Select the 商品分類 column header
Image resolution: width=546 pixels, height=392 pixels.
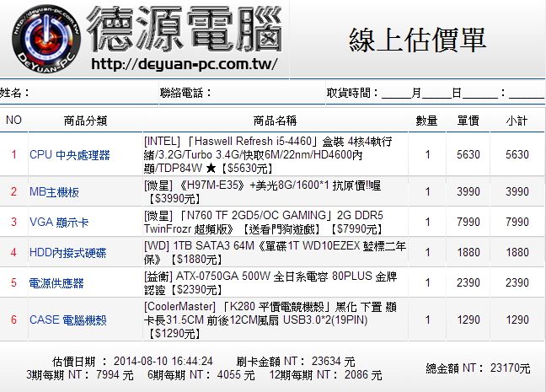coord(85,121)
